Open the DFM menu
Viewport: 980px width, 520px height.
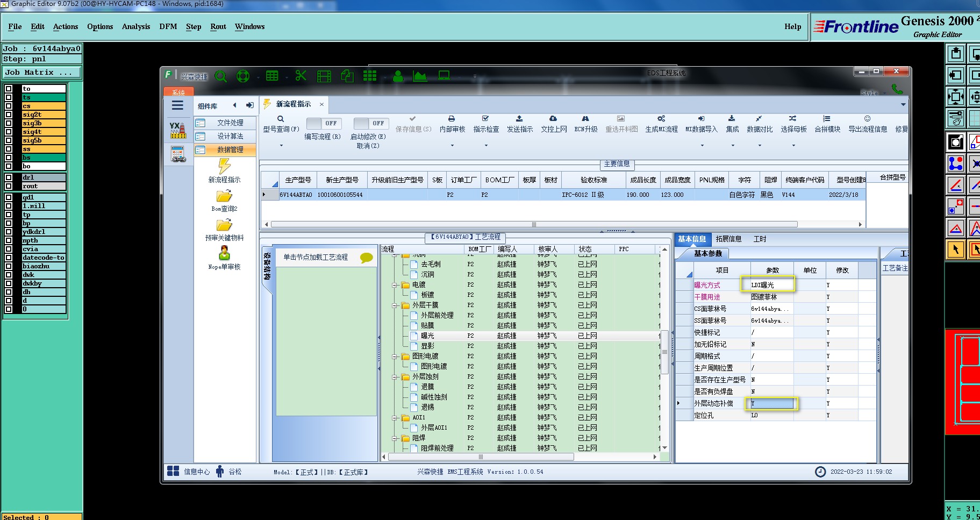pos(168,27)
